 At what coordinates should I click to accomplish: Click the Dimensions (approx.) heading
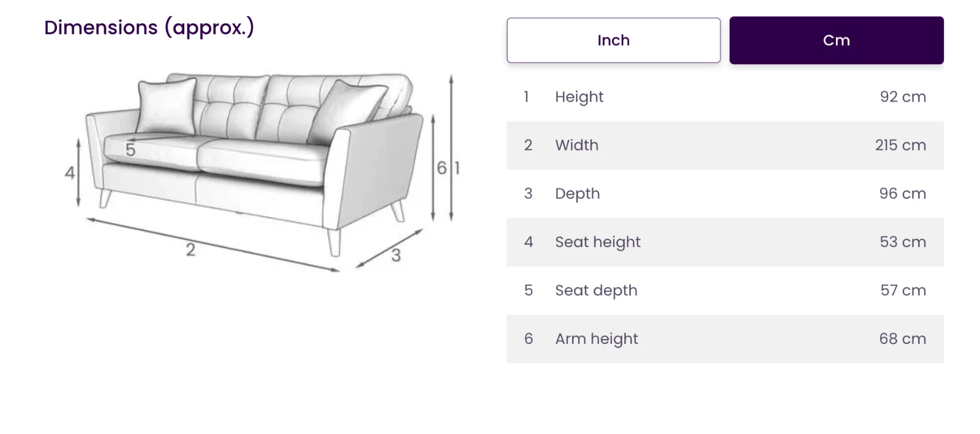[x=149, y=28]
